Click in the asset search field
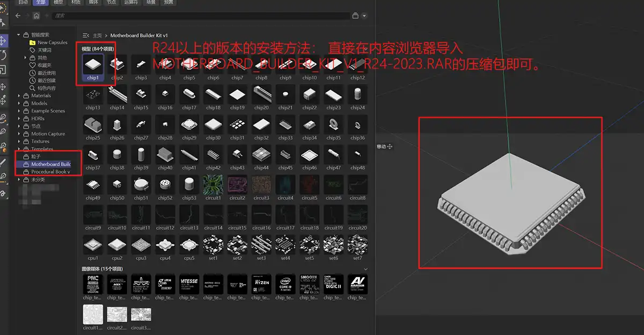Viewport: 644px width, 335px height. coord(199,16)
